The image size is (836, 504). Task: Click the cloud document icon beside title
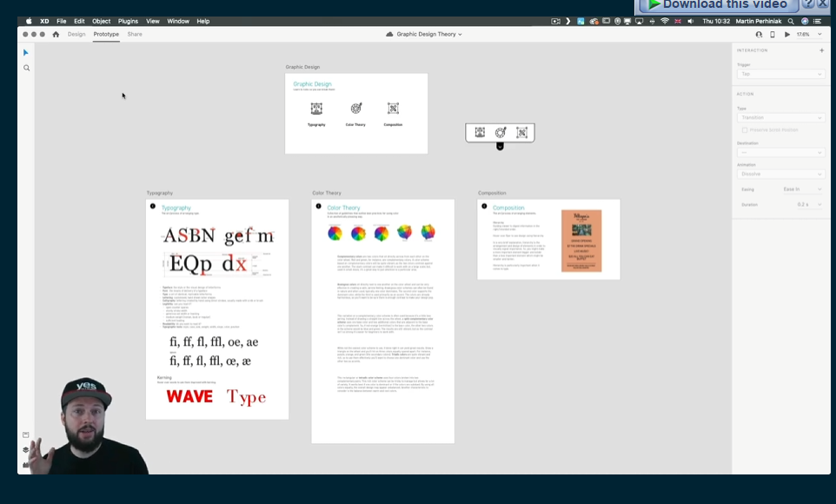[389, 34]
